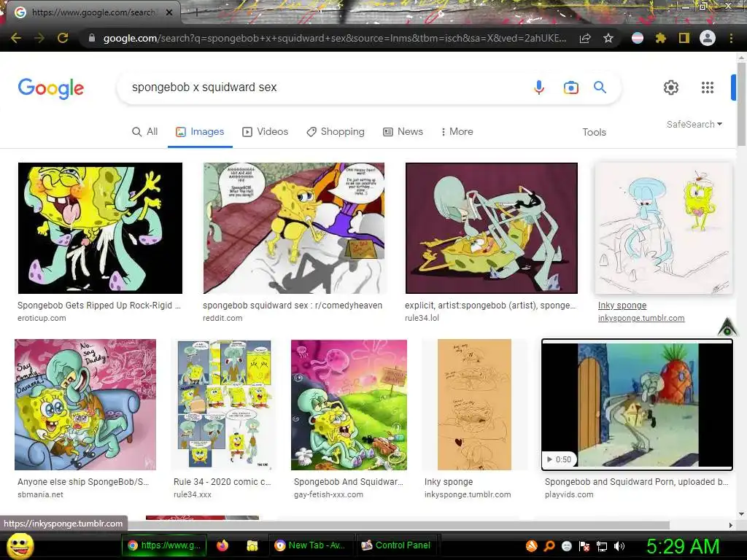Bookmark this page with the star icon

coord(608,39)
